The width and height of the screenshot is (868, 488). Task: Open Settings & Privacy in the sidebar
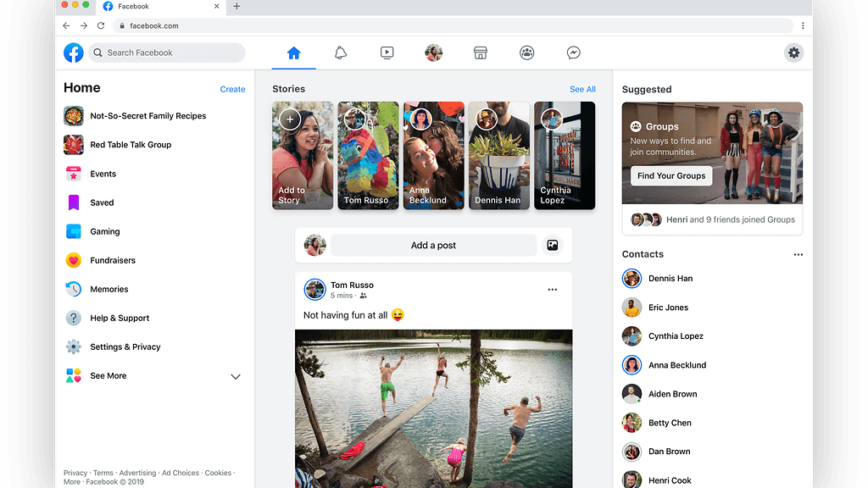tap(125, 347)
